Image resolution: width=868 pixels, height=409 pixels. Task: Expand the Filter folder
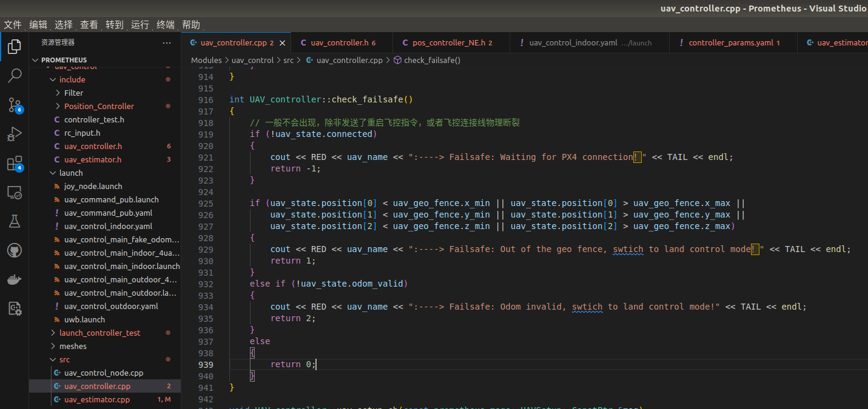[x=105, y=93]
